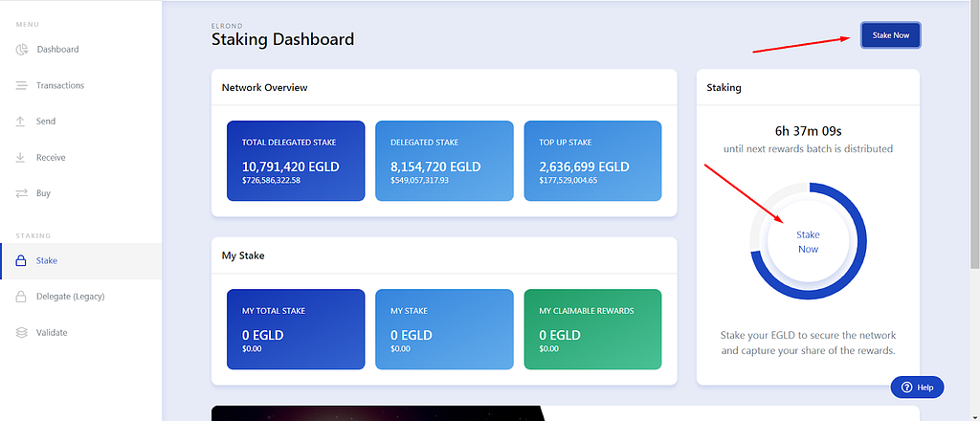Click the Transactions list icon

coord(21,85)
